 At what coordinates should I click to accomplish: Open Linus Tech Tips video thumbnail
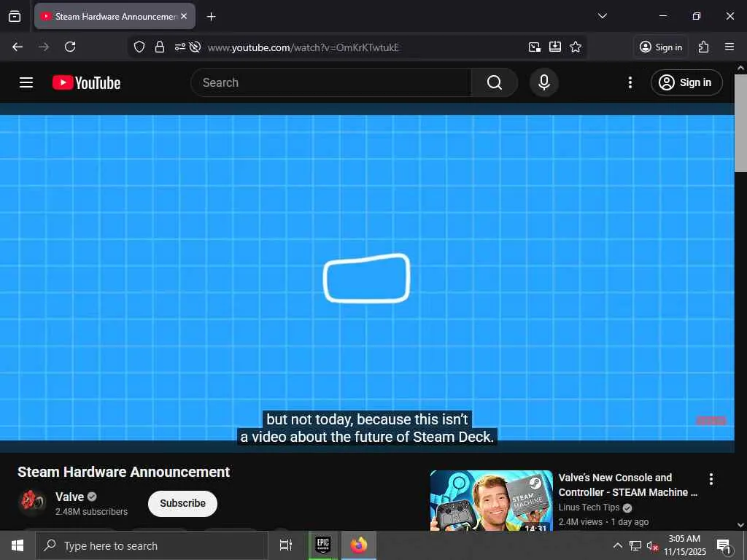click(491, 500)
